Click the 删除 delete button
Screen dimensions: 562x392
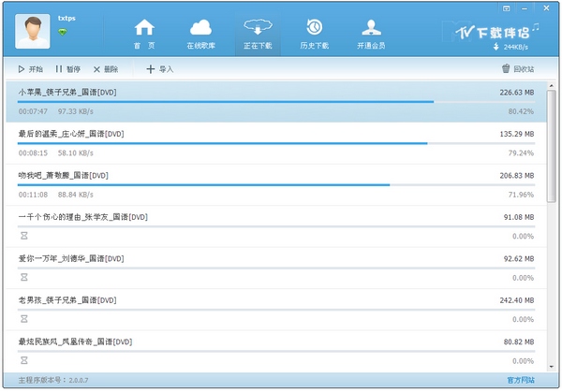pyautogui.click(x=106, y=69)
